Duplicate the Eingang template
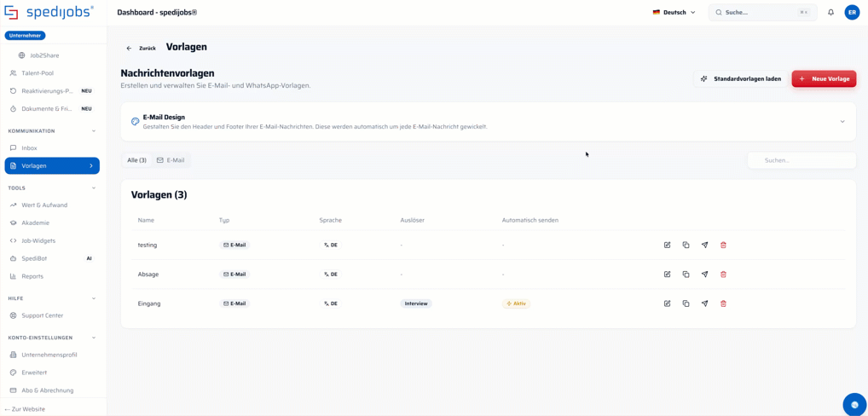868x416 pixels. tap(686, 303)
